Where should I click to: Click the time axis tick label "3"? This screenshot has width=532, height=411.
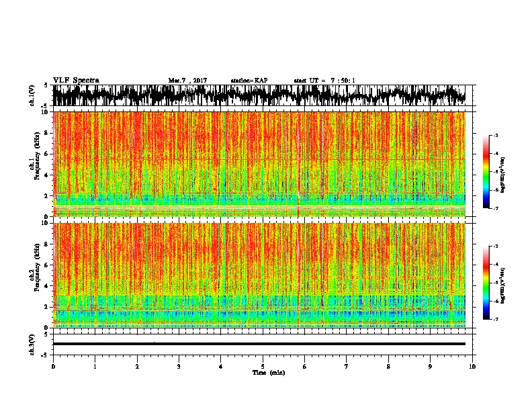click(x=179, y=367)
